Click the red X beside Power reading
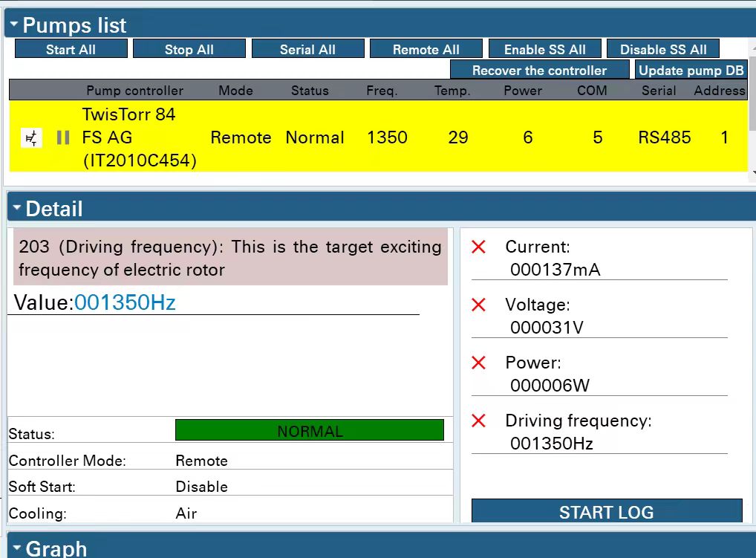Screen dimensions: 756x558 [x=479, y=363]
